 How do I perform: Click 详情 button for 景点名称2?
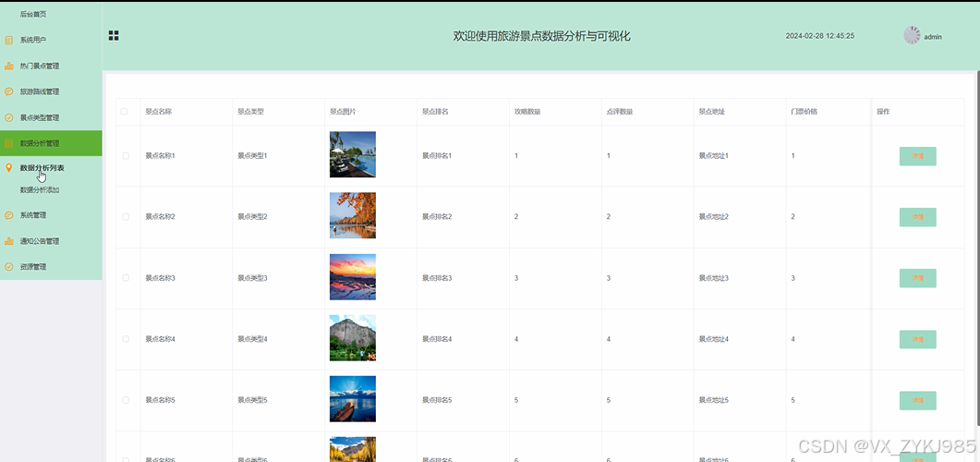click(x=917, y=217)
